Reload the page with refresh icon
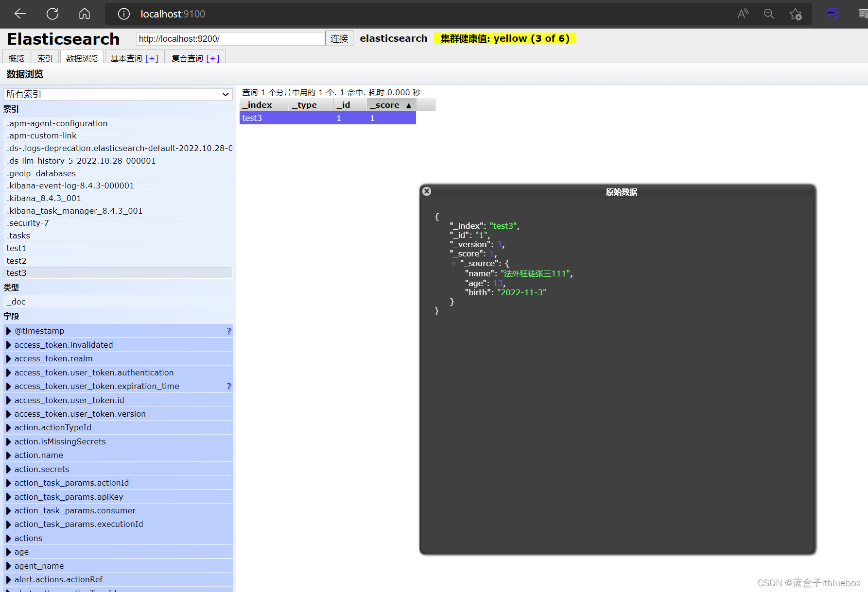 [x=52, y=14]
